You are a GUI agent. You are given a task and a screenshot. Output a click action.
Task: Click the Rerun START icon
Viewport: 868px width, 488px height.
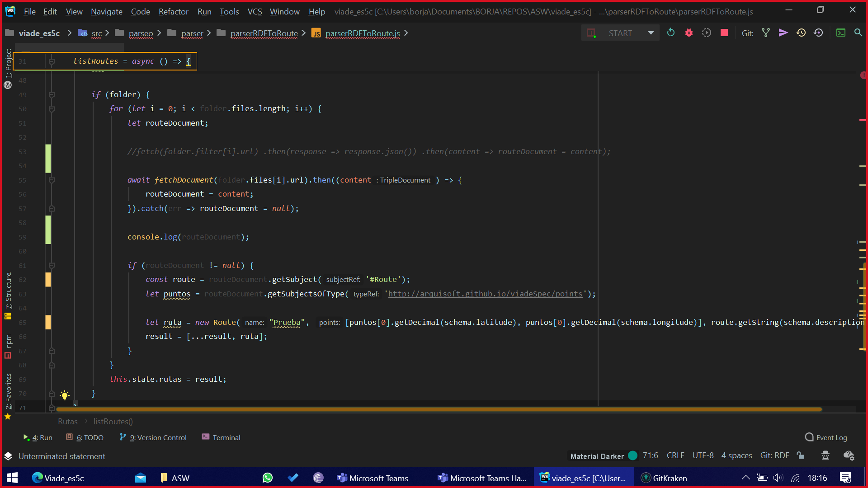coord(671,33)
